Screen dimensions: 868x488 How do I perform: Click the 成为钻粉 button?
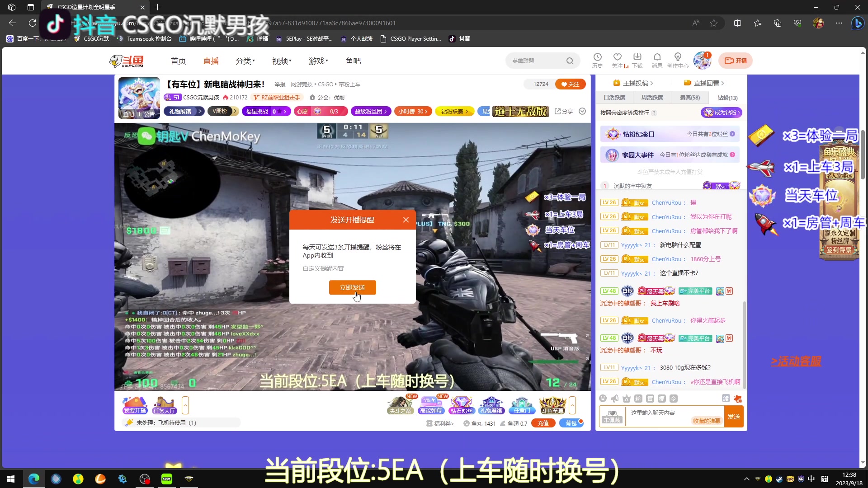pos(721,113)
